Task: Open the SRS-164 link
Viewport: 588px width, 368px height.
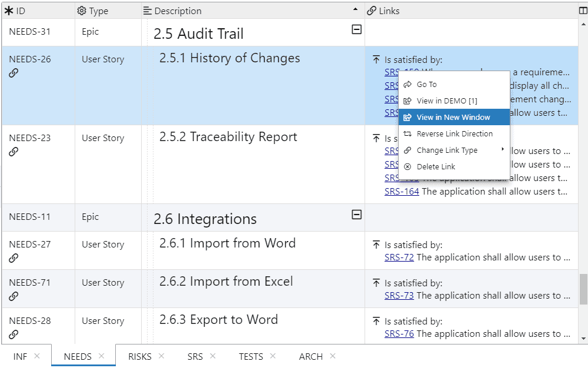Action: coord(402,192)
